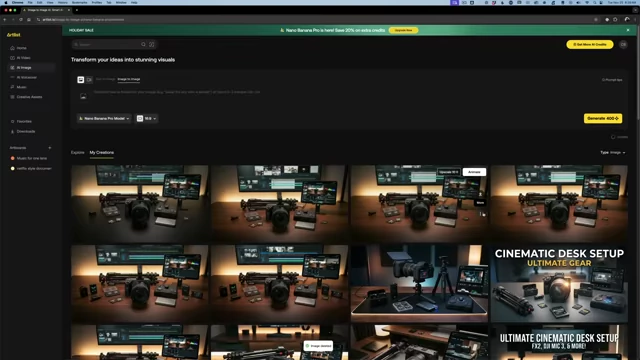Switch to the Explore tab
This screenshot has width=640, height=360.
78,153
